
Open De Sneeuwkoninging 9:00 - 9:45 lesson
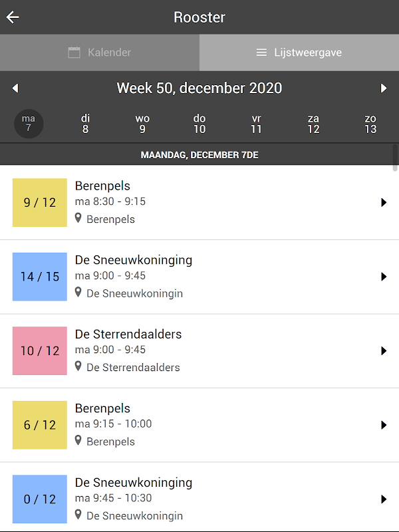point(199,277)
